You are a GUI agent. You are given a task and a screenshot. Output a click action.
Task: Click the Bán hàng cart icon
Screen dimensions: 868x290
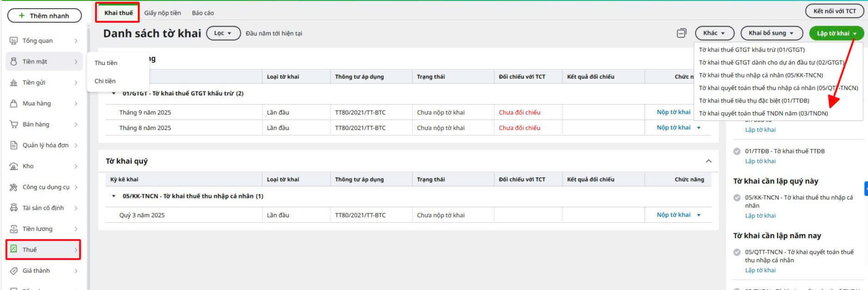pyautogui.click(x=14, y=125)
